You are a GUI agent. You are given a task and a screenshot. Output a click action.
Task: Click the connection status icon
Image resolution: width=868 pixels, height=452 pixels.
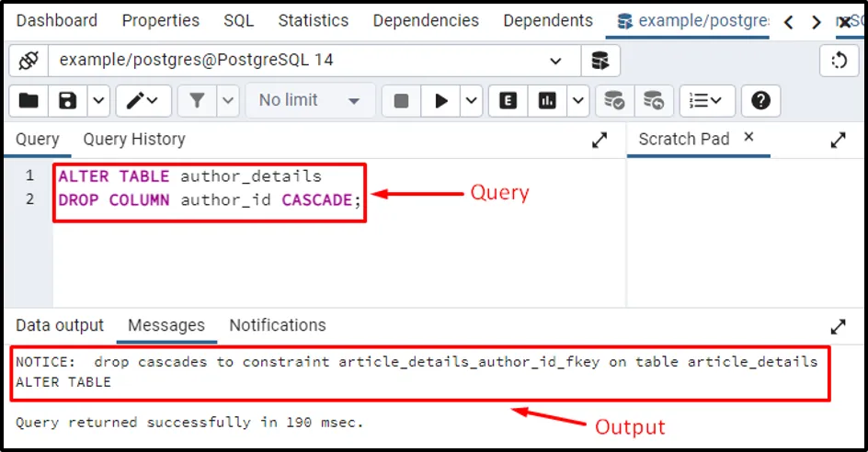point(29,61)
